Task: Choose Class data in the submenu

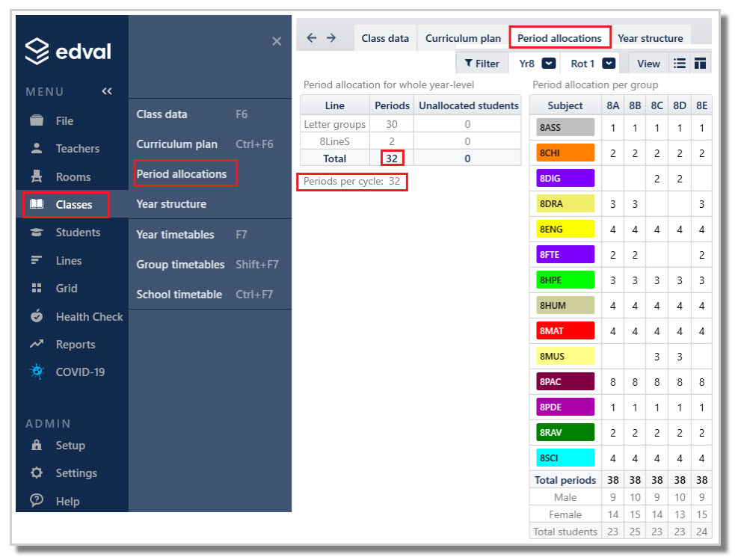Action: pos(162,114)
